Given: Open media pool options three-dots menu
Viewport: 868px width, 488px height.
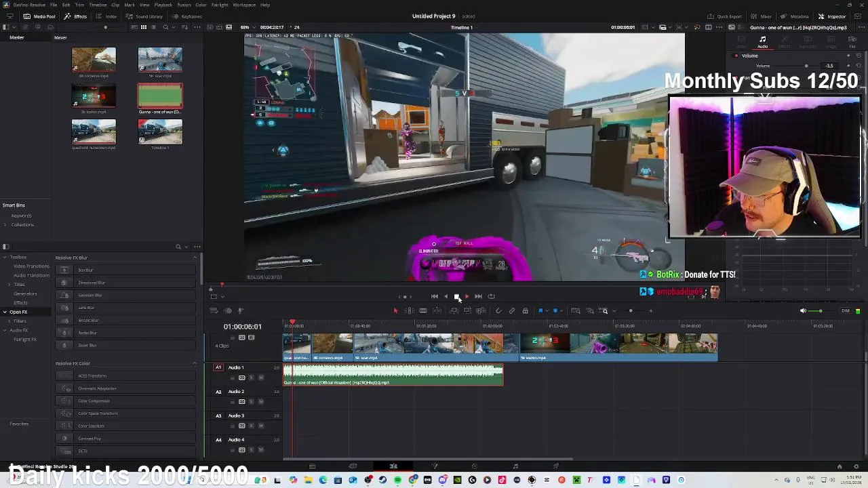Looking at the screenshot, I should tap(198, 27).
